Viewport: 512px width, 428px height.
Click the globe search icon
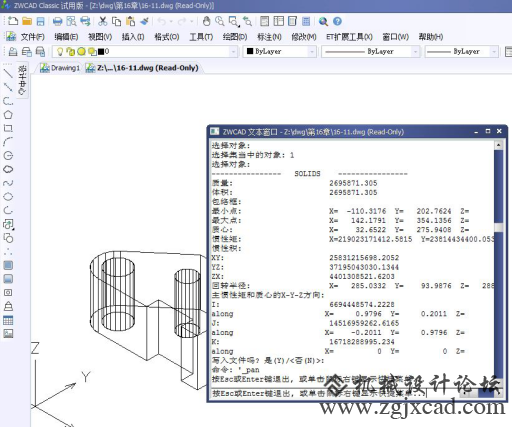click(323, 21)
